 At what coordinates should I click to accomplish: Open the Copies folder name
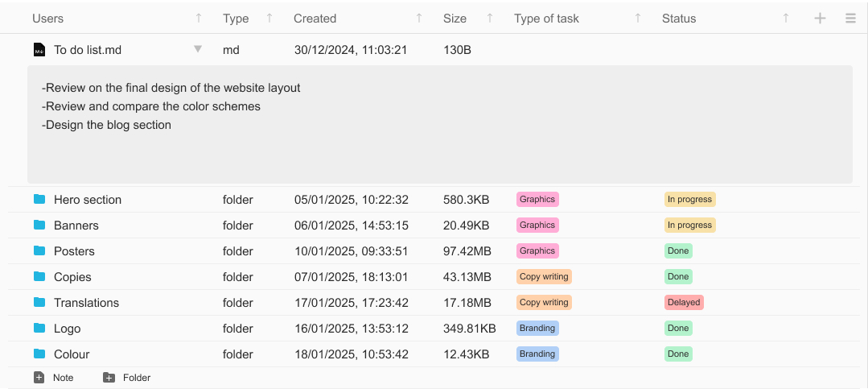click(72, 277)
